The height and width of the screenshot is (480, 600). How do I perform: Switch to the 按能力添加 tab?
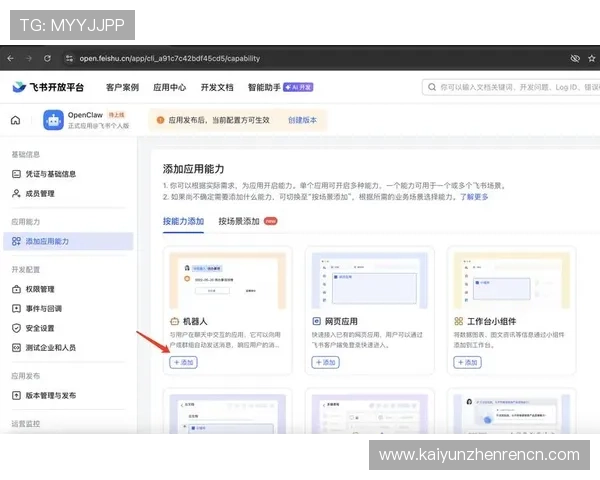coord(183,221)
